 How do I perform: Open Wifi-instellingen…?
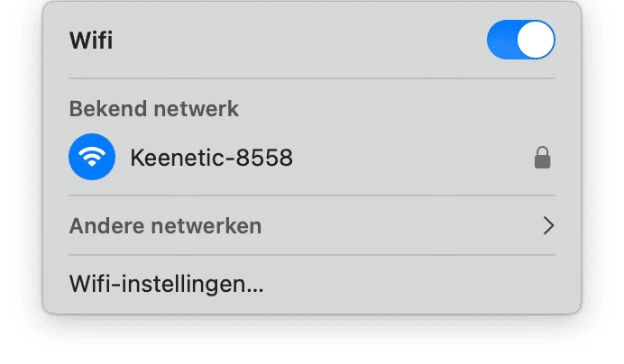pyautogui.click(x=312, y=284)
